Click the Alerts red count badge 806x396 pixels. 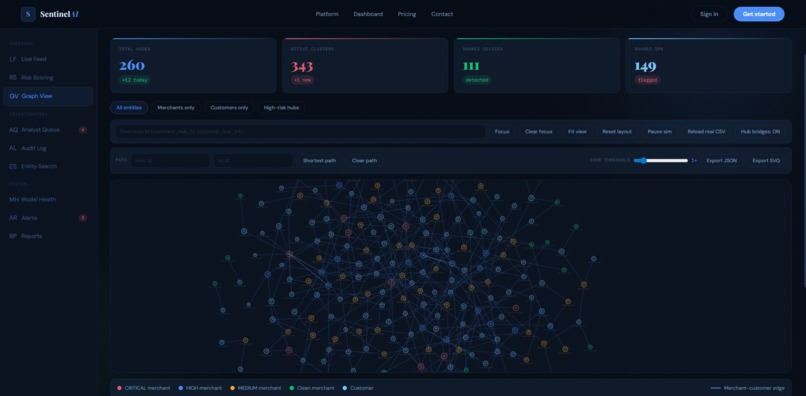click(x=83, y=218)
